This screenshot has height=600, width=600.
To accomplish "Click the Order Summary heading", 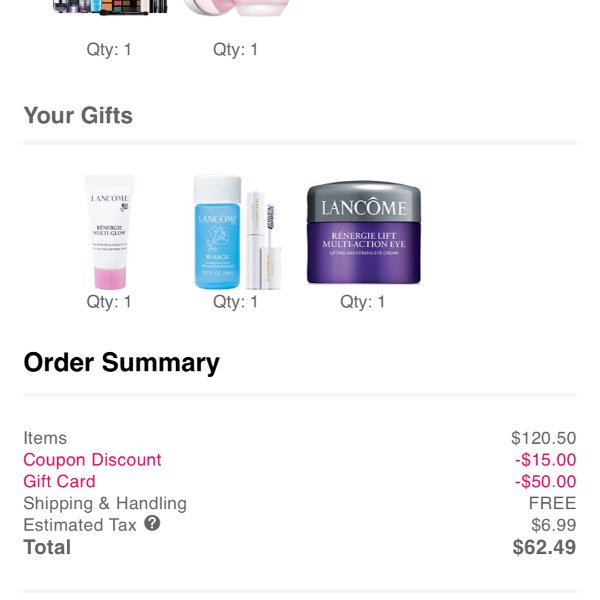I will 122,362.
